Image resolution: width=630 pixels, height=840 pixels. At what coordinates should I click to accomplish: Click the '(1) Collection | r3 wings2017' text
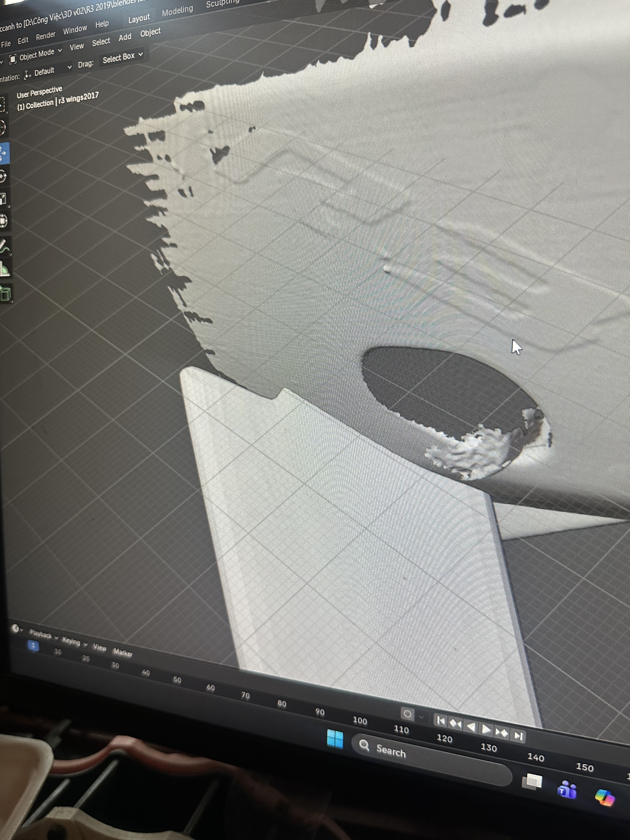(58, 101)
